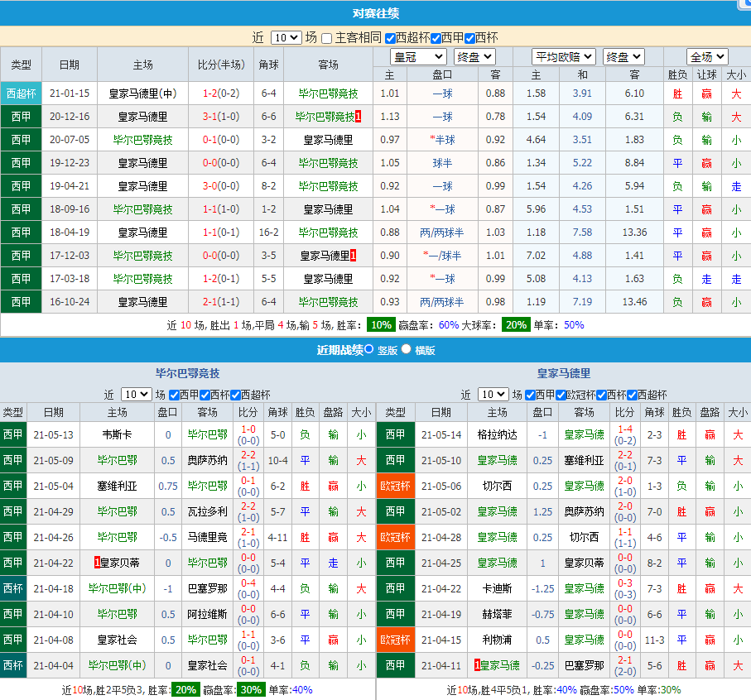The width and height of the screenshot is (751, 700).
Task: Toggle 西超杯 checkbox under 毕尔巴鄂竞技 recent form
Action: click(x=235, y=396)
